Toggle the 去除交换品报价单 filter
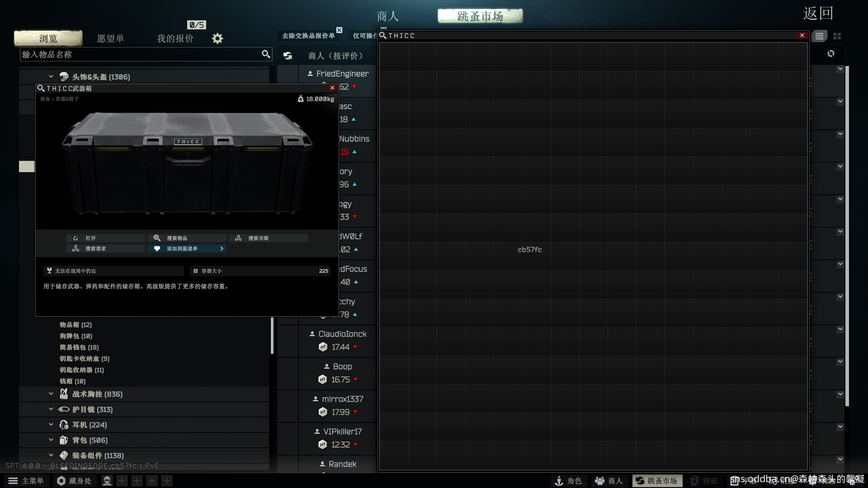 click(308, 36)
